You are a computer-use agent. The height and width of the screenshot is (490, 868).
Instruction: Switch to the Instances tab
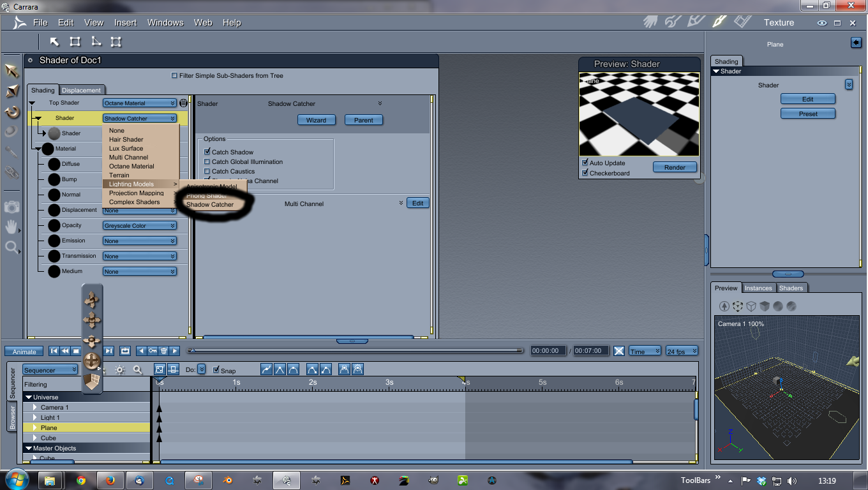tap(758, 288)
